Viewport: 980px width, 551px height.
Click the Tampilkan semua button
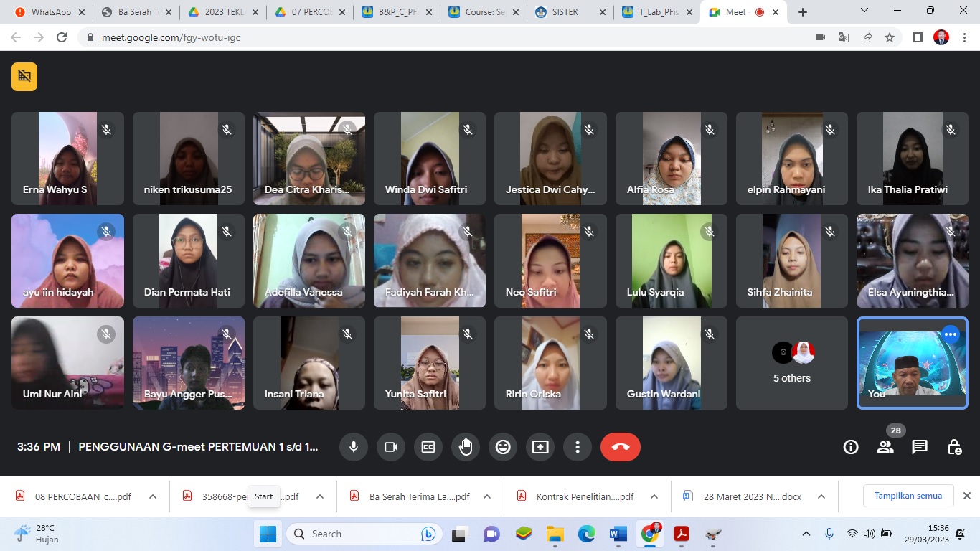(908, 496)
